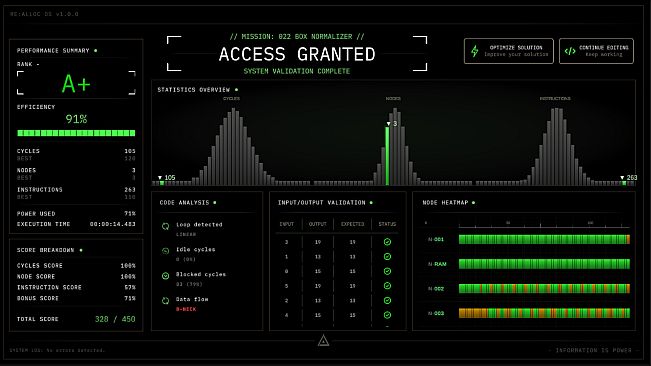Click the Blocked cycles check icon
The image size is (651, 366).
(x=165, y=276)
